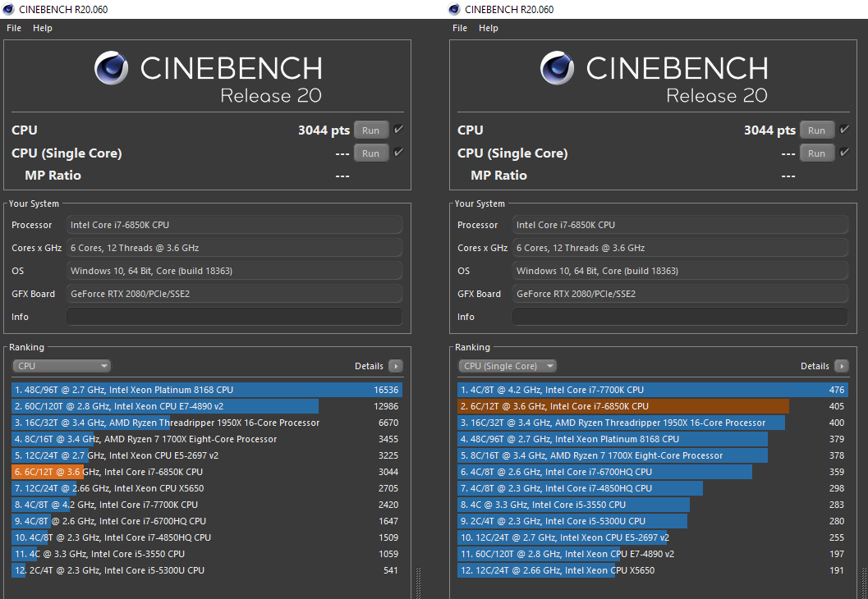Open Help menu in left window
Screen dimensions: 868x599
point(43,28)
